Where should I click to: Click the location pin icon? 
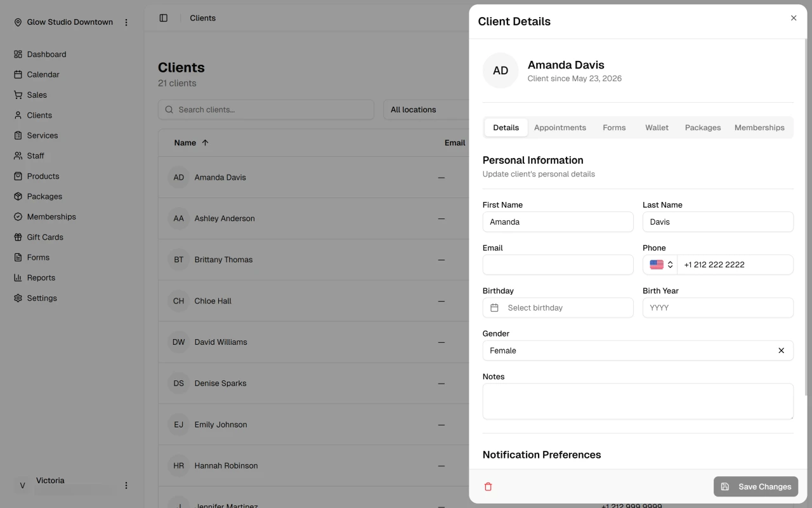(x=18, y=22)
